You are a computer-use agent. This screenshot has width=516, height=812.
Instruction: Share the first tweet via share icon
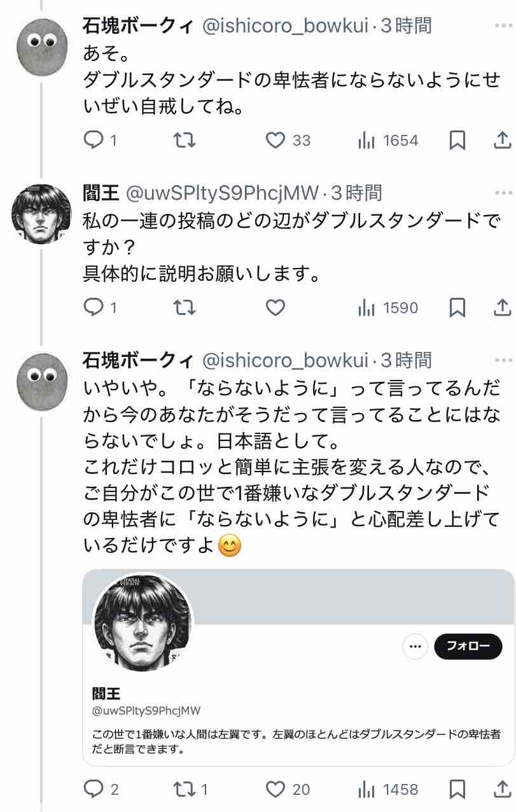[x=501, y=141]
